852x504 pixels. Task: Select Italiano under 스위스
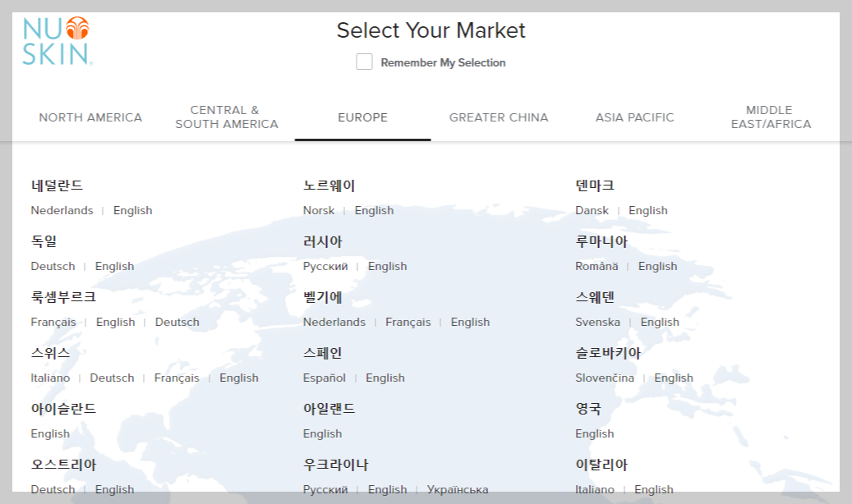pyautogui.click(x=50, y=378)
